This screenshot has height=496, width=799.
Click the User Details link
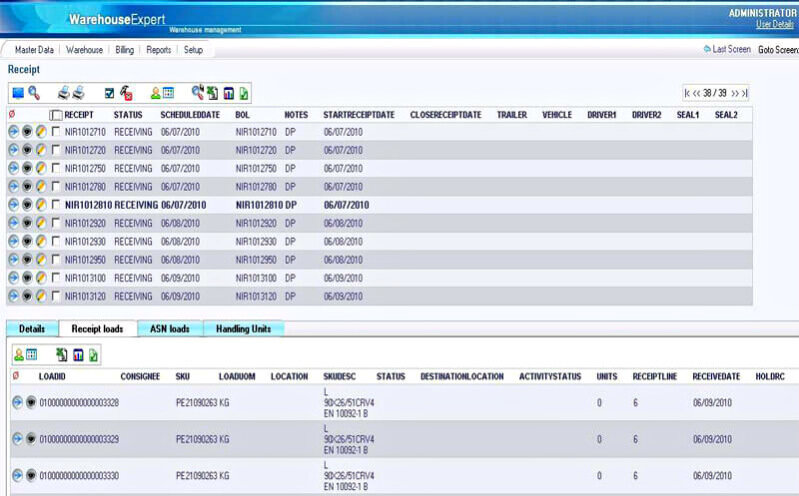pyautogui.click(x=775, y=23)
